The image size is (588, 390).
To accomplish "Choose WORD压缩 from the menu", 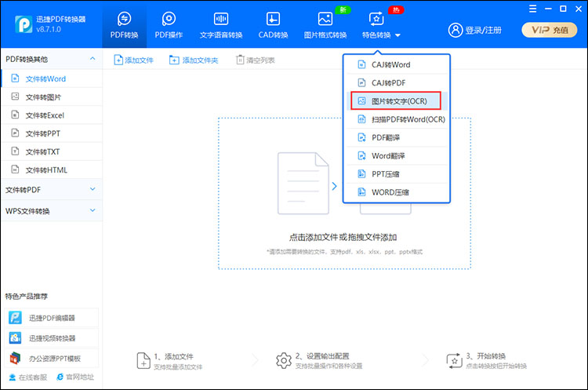I will 397,192.
